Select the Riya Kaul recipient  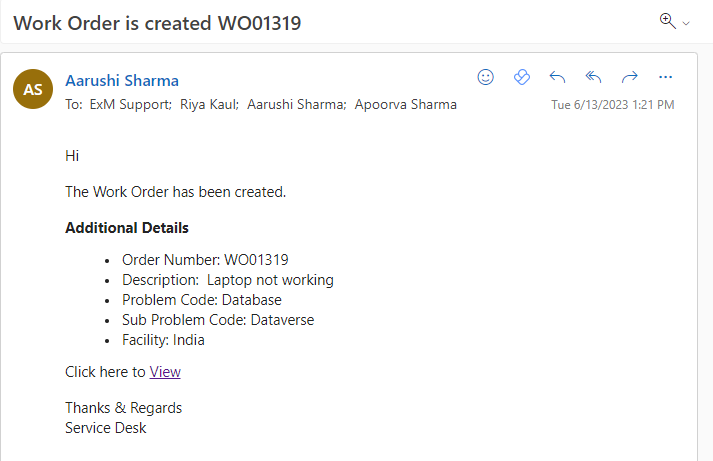coord(208,104)
